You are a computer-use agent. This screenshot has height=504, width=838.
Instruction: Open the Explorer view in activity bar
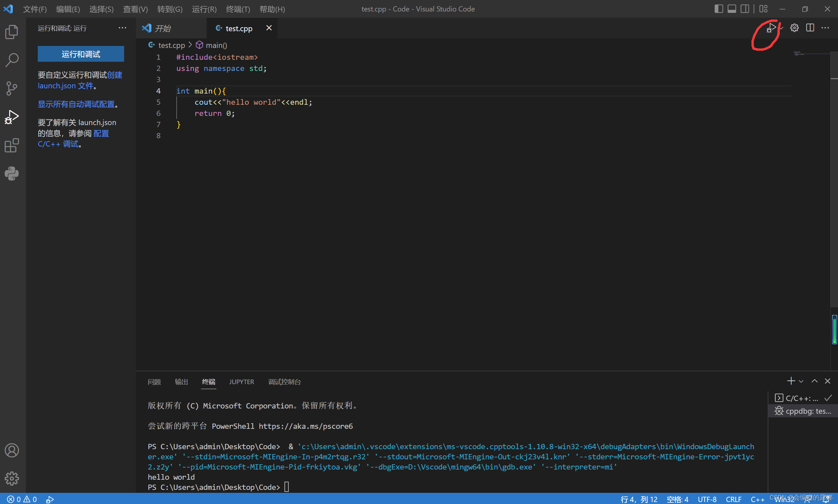pyautogui.click(x=12, y=32)
